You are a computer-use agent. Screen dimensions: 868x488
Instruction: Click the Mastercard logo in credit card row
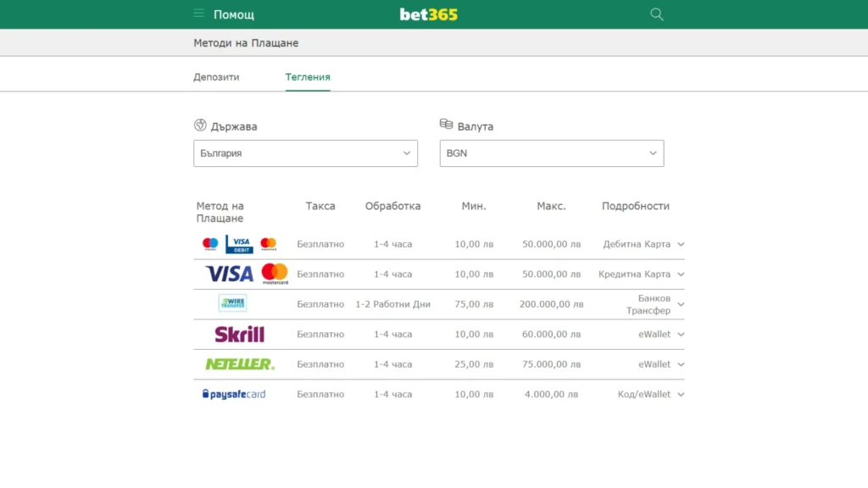click(275, 274)
